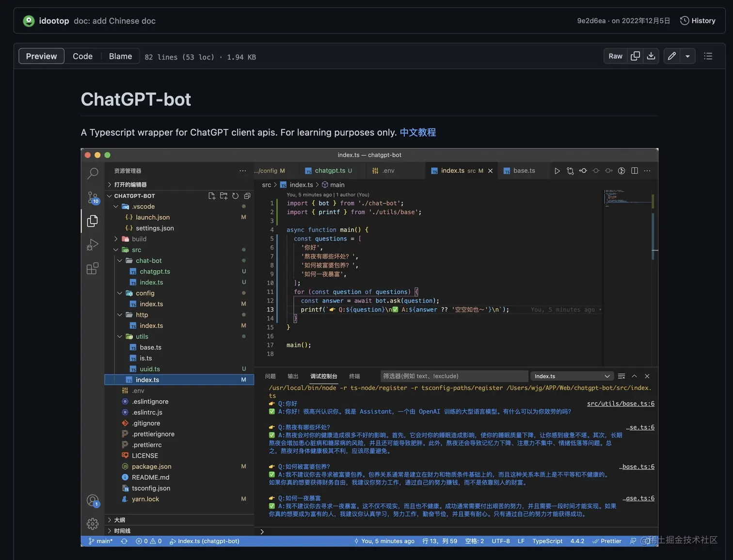733x560 pixels.
Task: Open commit hash 9e2d6ea
Action: 591,21
